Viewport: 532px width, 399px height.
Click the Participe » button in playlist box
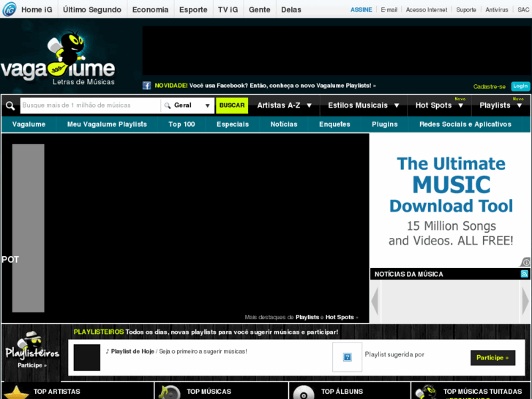point(492,357)
